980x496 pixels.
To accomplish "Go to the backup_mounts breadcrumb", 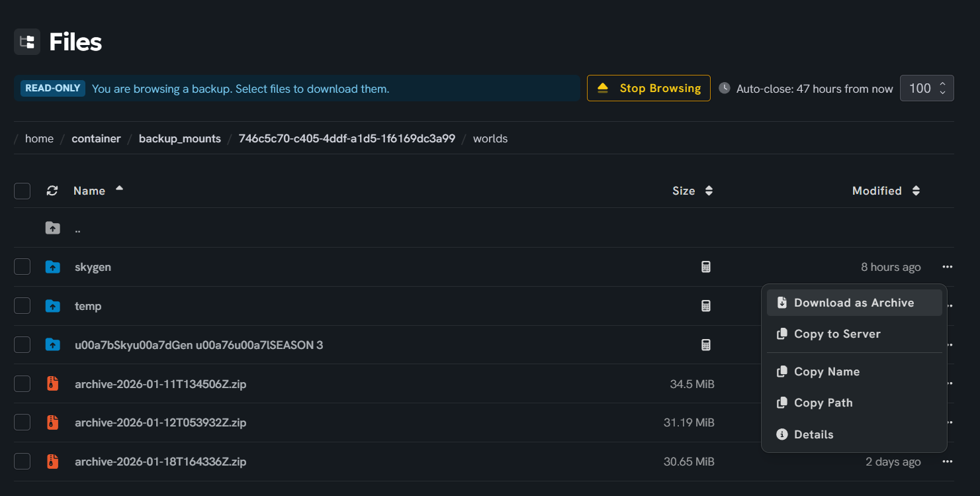I will click(180, 138).
